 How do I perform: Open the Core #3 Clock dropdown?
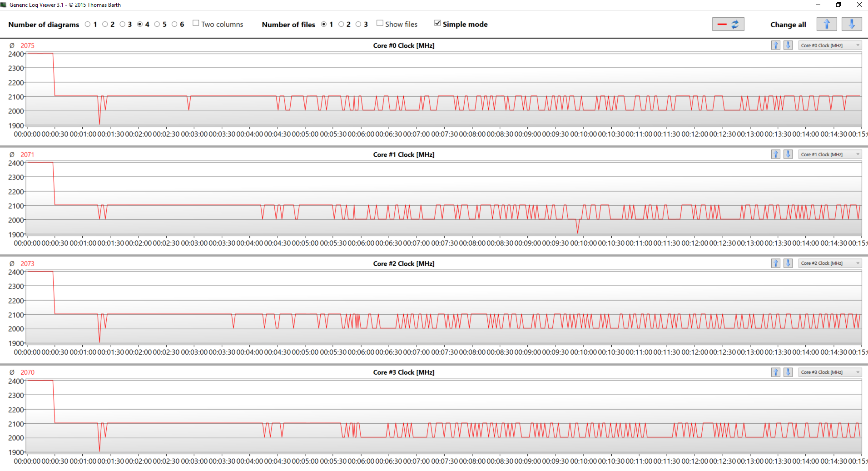pyautogui.click(x=829, y=372)
